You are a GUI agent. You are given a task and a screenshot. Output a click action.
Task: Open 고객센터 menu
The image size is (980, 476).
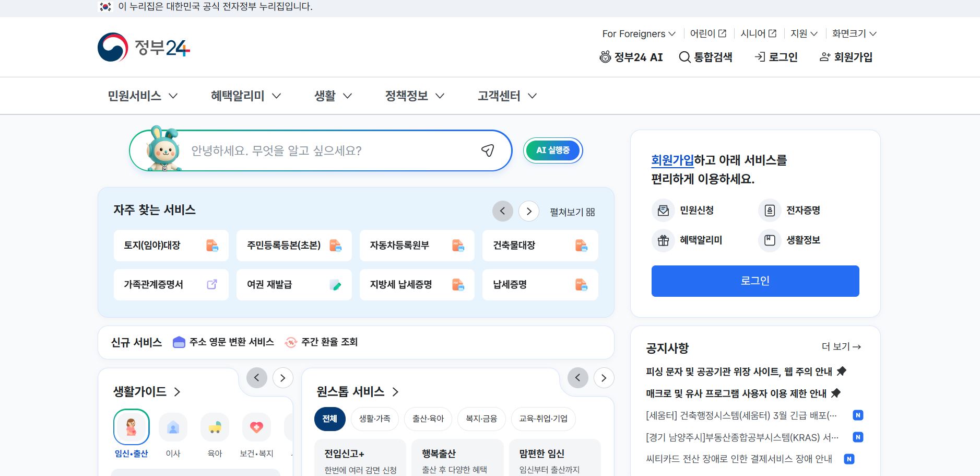point(507,96)
